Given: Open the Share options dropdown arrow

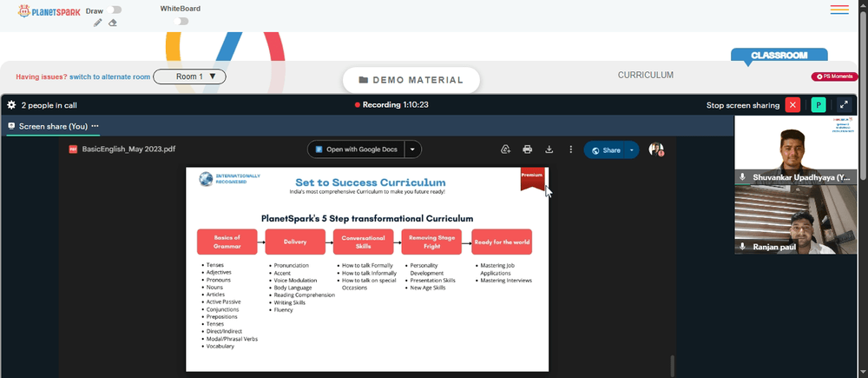Looking at the screenshot, I should point(632,150).
